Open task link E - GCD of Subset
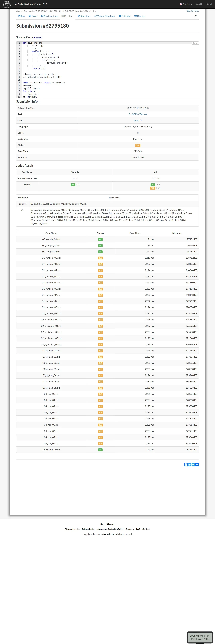This screenshot has width=215, height=644. 138,114
